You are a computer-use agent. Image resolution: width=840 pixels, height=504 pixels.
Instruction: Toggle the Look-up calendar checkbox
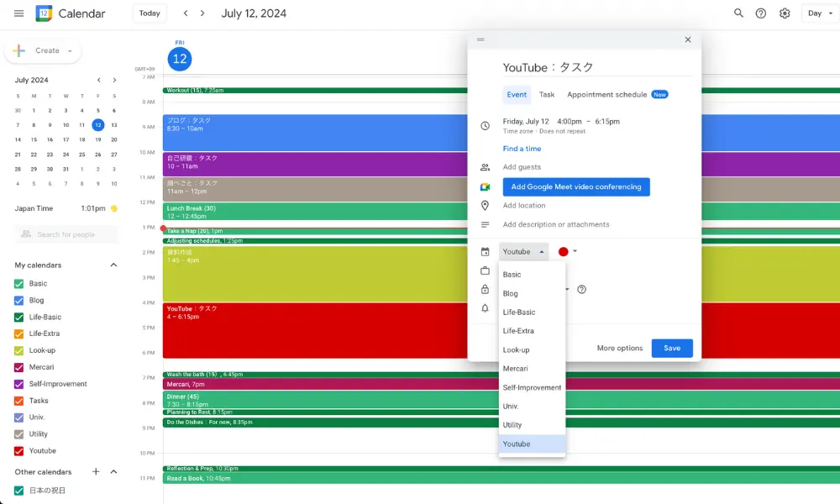click(x=18, y=351)
